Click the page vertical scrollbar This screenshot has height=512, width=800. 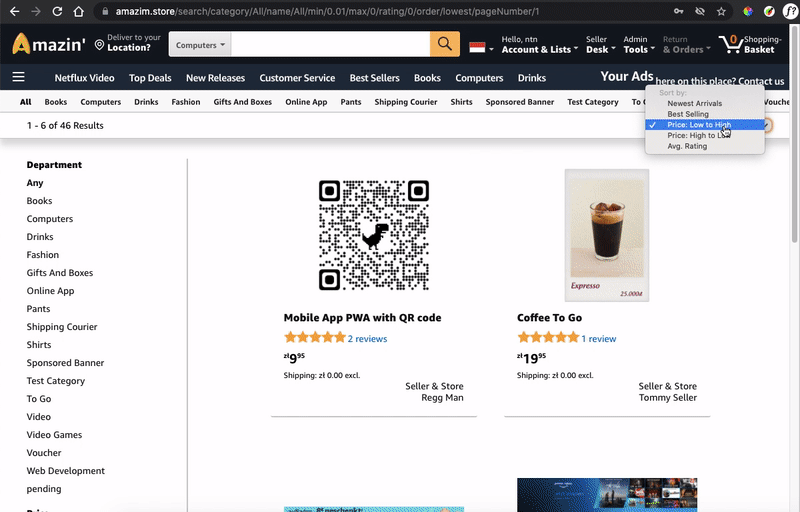coord(795,133)
